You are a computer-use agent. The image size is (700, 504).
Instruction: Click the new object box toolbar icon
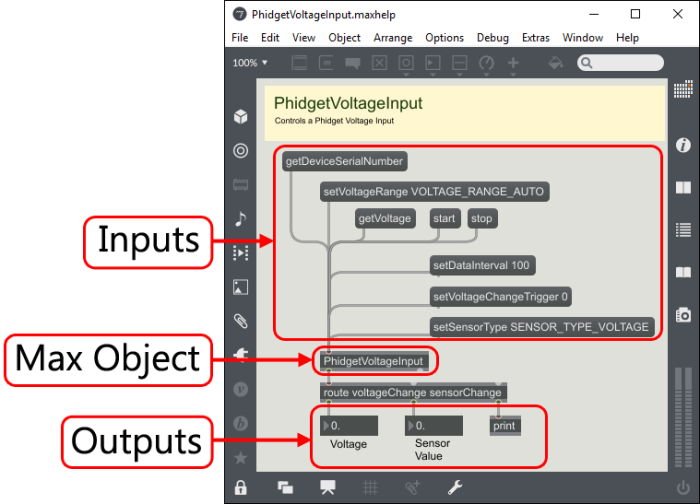click(x=299, y=63)
